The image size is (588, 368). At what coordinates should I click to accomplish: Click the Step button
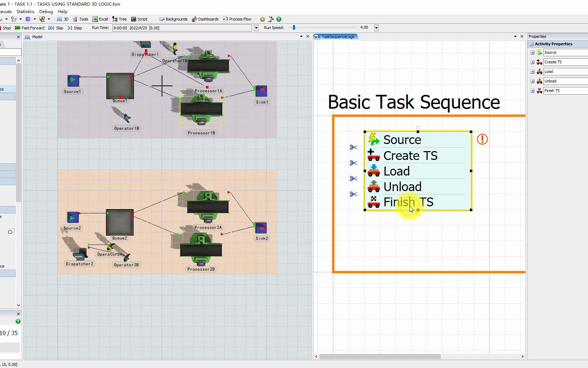75,28
